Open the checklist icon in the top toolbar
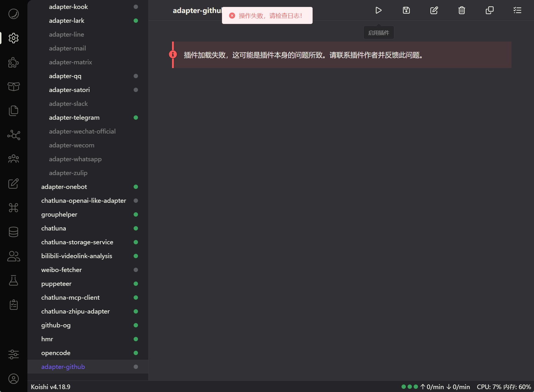 (x=517, y=10)
